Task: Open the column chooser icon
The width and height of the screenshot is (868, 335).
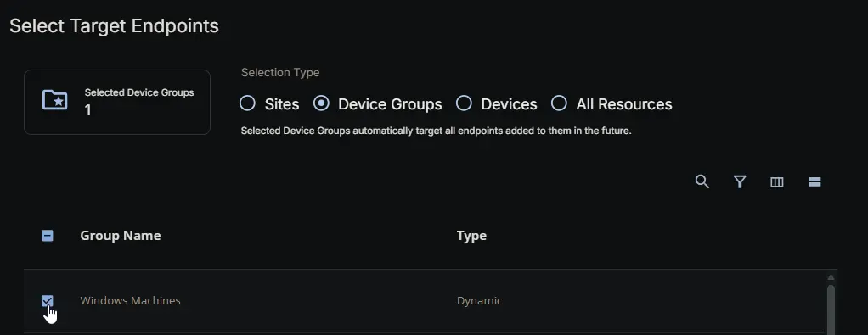Action: pos(776,181)
